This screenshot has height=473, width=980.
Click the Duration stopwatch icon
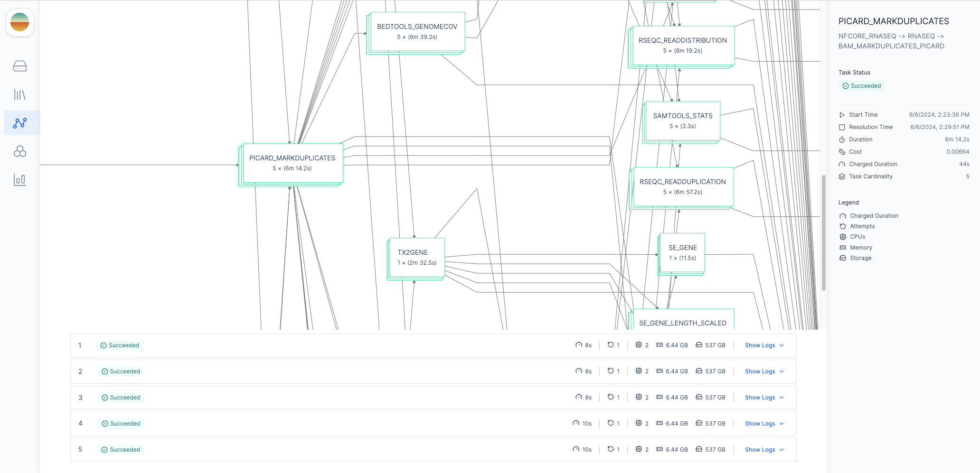842,139
